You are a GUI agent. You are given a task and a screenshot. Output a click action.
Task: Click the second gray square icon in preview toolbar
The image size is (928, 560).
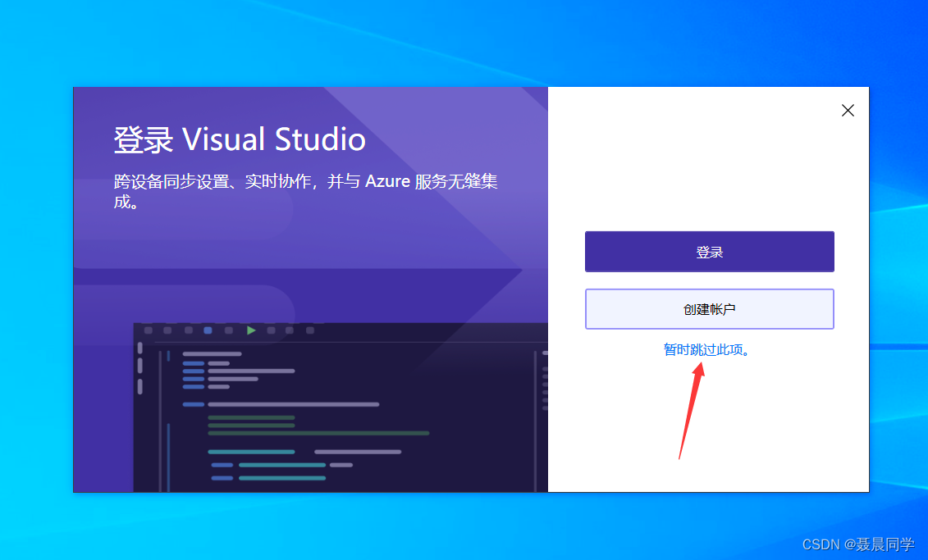click(168, 330)
